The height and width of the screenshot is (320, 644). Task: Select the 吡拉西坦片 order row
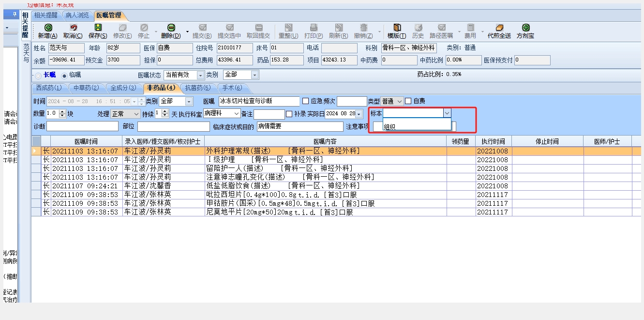pos(337,195)
